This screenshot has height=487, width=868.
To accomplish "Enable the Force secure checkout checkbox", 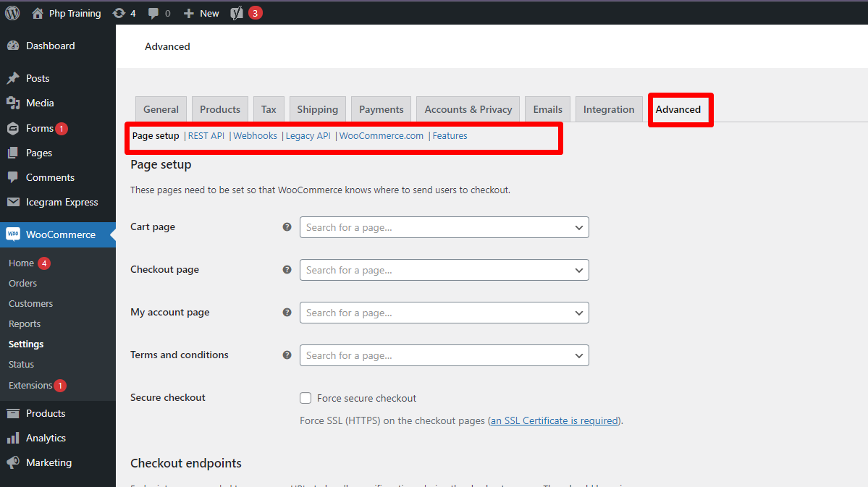I will coord(306,398).
